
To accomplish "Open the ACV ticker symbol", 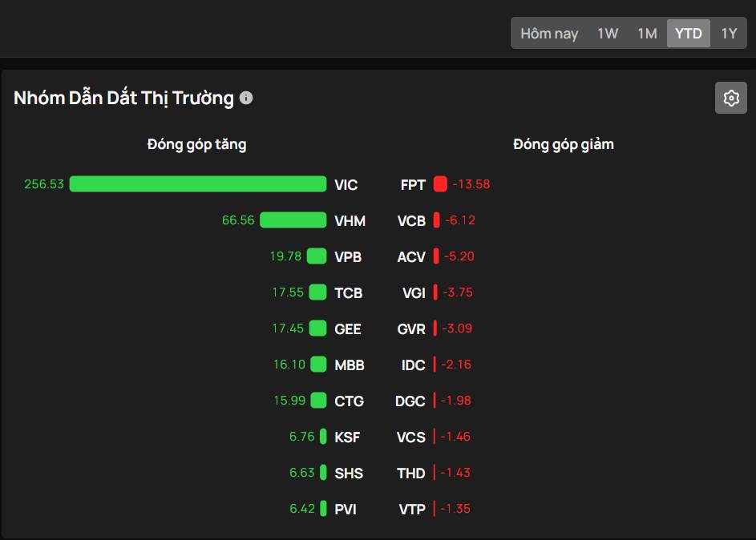I will (x=411, y=257).
